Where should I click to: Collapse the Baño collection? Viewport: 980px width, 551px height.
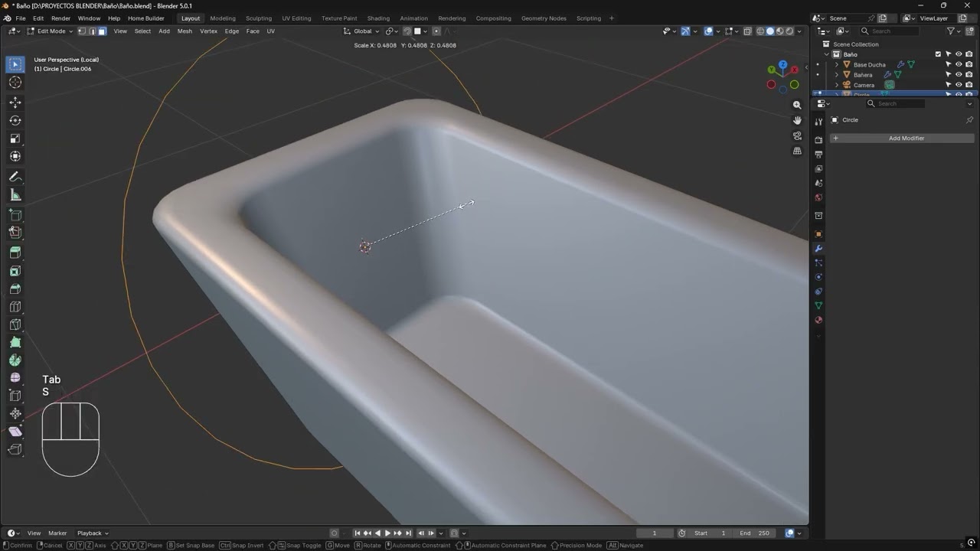click(827, 54)
